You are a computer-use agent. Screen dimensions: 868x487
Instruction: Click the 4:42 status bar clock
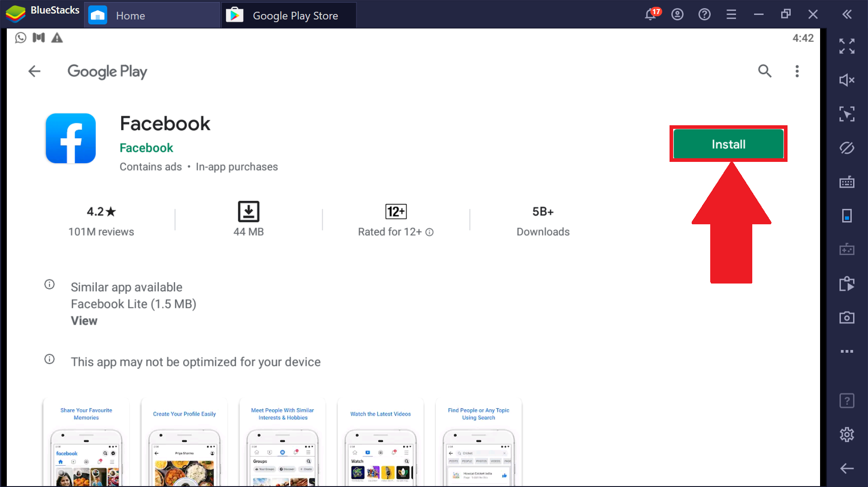click(x=803, y=38)
